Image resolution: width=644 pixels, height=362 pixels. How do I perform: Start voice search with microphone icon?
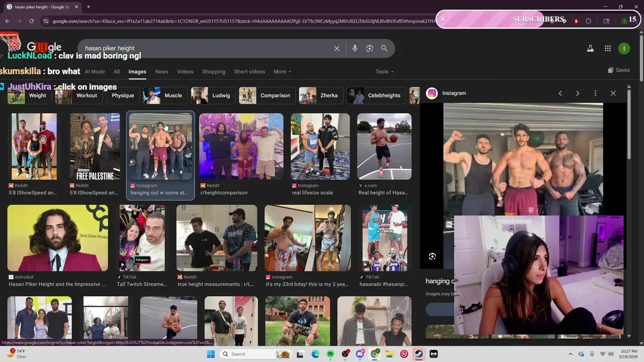coord(355,48)
